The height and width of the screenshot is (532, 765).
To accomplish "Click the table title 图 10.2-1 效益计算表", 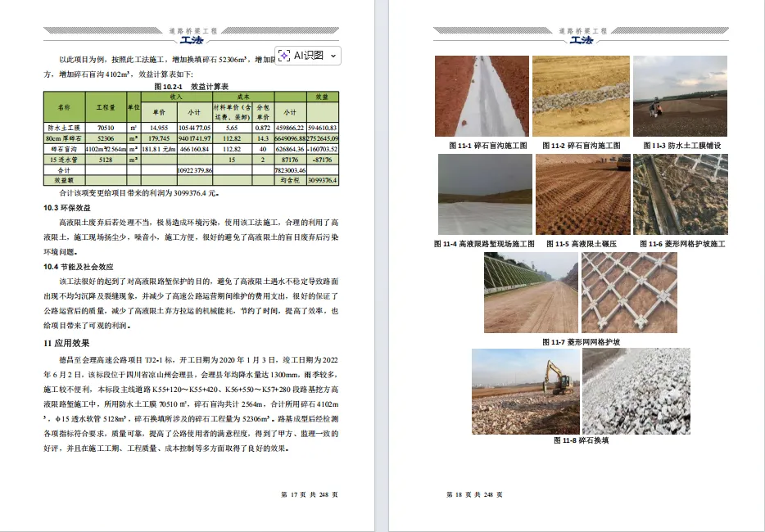I will (x=192, y=86).
